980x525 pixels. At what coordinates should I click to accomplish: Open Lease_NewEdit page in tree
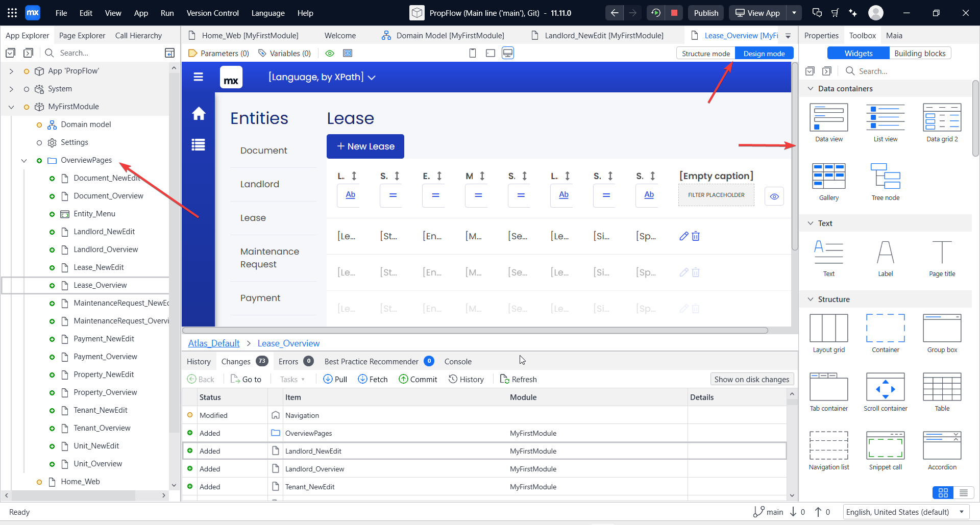tap(99, 267)
